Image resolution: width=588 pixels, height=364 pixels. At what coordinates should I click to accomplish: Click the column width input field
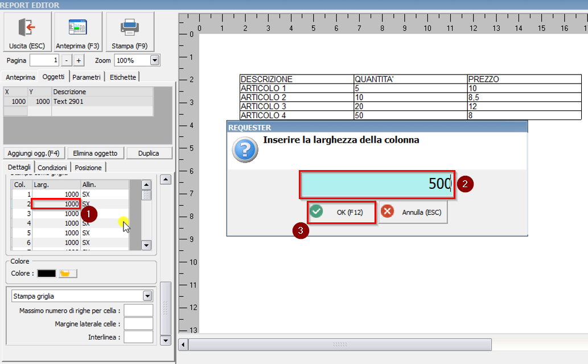tap(377, 184)
